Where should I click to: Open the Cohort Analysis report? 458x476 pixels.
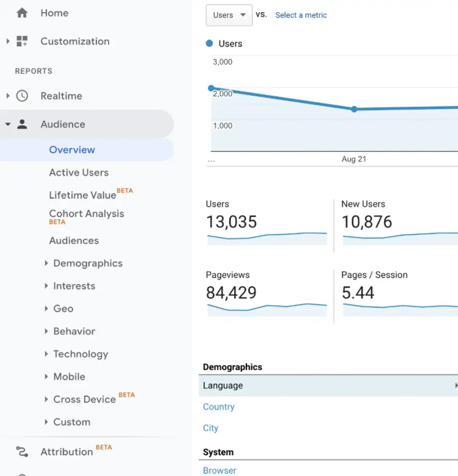[87, 214]
